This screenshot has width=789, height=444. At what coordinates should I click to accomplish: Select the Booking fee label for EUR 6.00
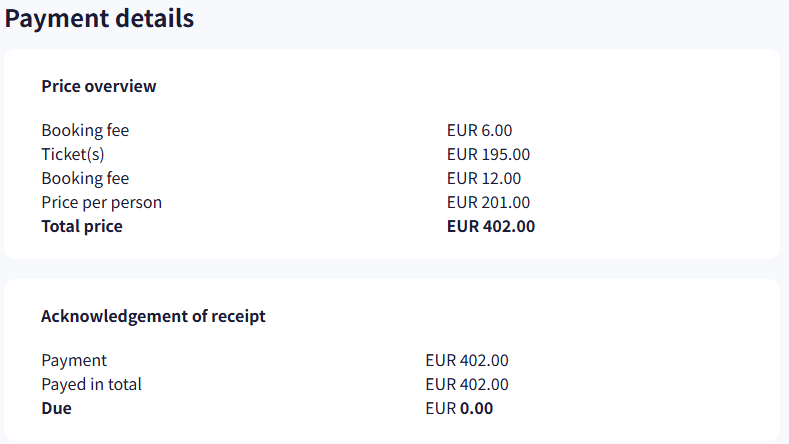[85, 130]
